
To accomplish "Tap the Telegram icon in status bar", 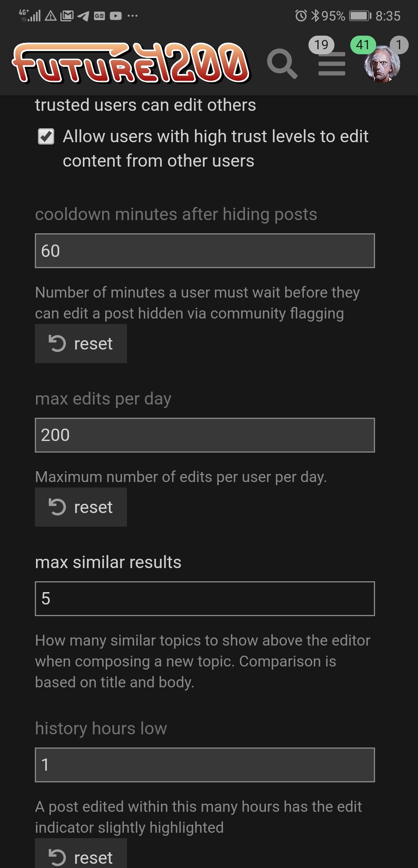I will [x=83, y=16].
